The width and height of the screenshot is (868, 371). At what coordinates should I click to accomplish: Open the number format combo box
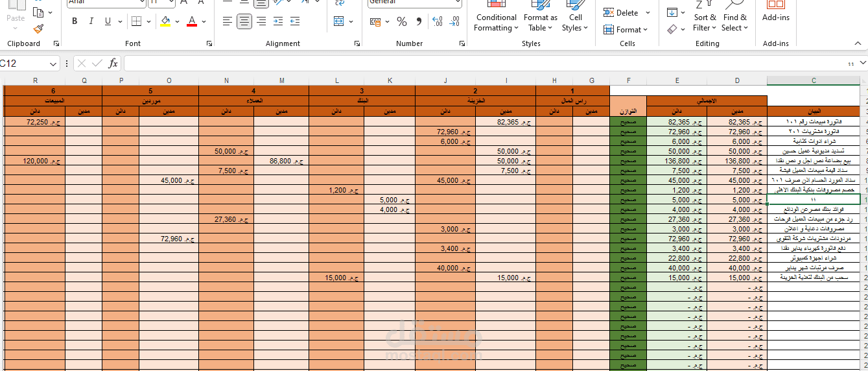(415, 3)
